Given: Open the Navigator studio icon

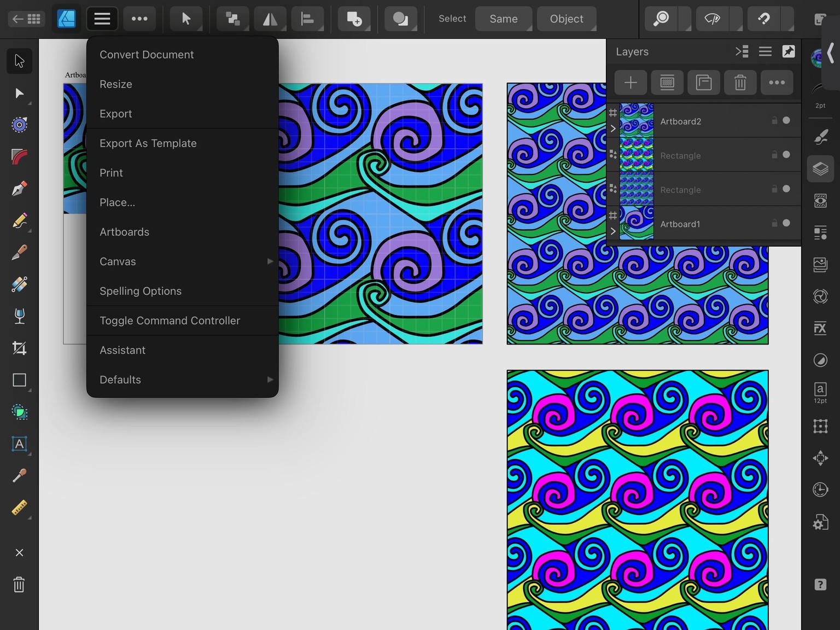Looking at the screenshot, I should 820,458.
